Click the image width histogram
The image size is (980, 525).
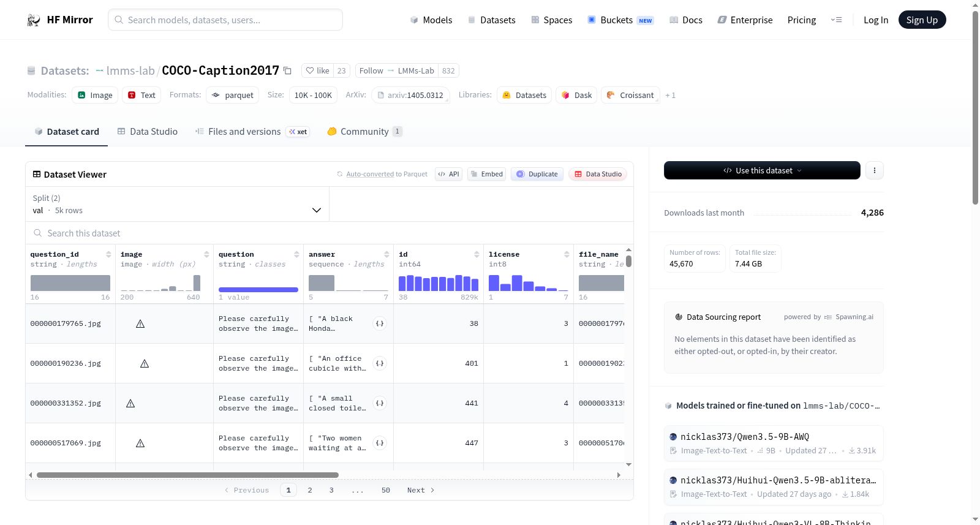(x=160, y=283)
